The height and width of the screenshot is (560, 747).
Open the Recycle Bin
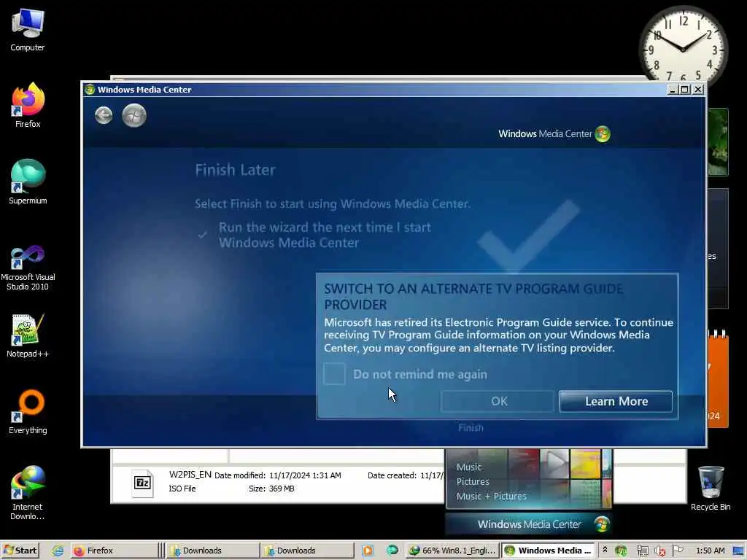[711, 489]
